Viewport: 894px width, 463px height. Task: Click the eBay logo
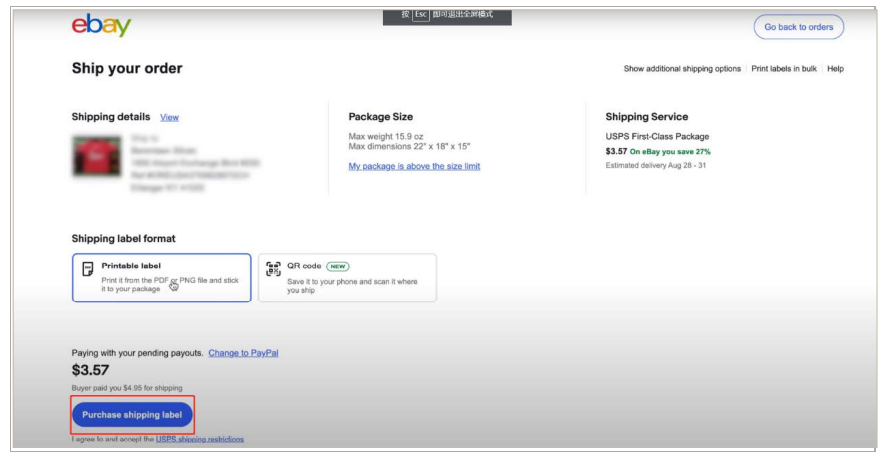pyautogui.click(x=101, y=26)
